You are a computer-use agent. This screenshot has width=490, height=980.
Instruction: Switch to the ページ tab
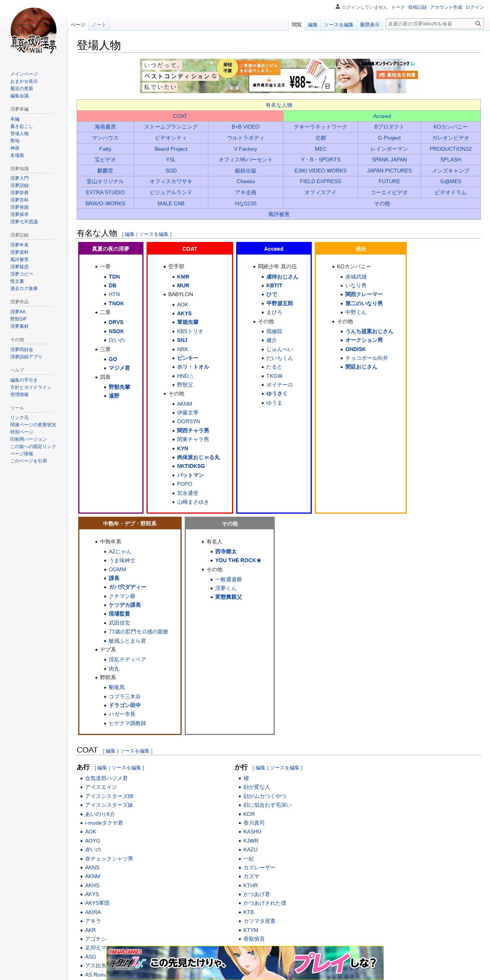pos(78,25)
